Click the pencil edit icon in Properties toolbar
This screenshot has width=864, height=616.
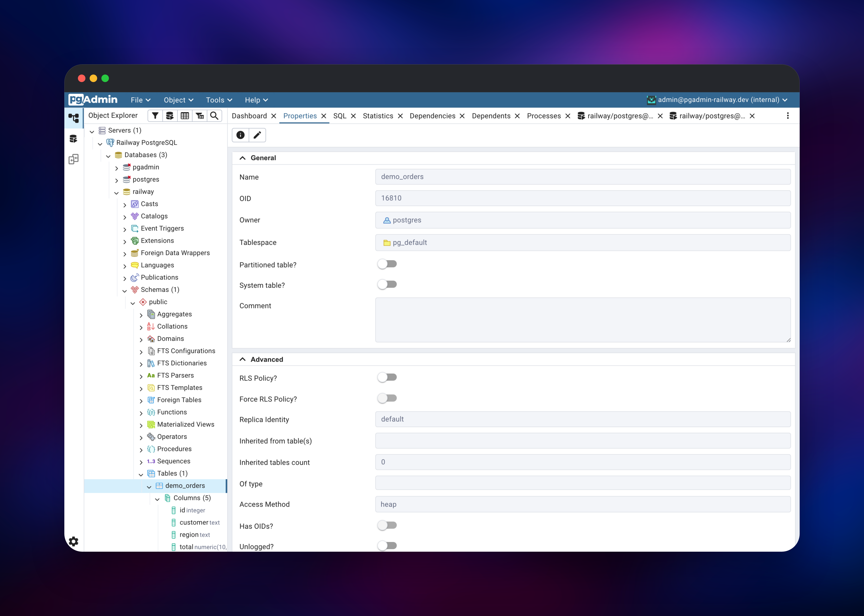point(257,135)
